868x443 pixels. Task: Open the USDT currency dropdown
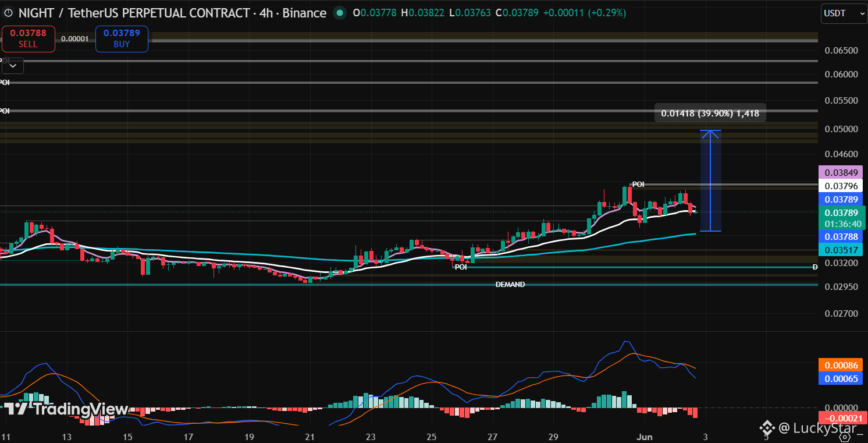[844, 13]
